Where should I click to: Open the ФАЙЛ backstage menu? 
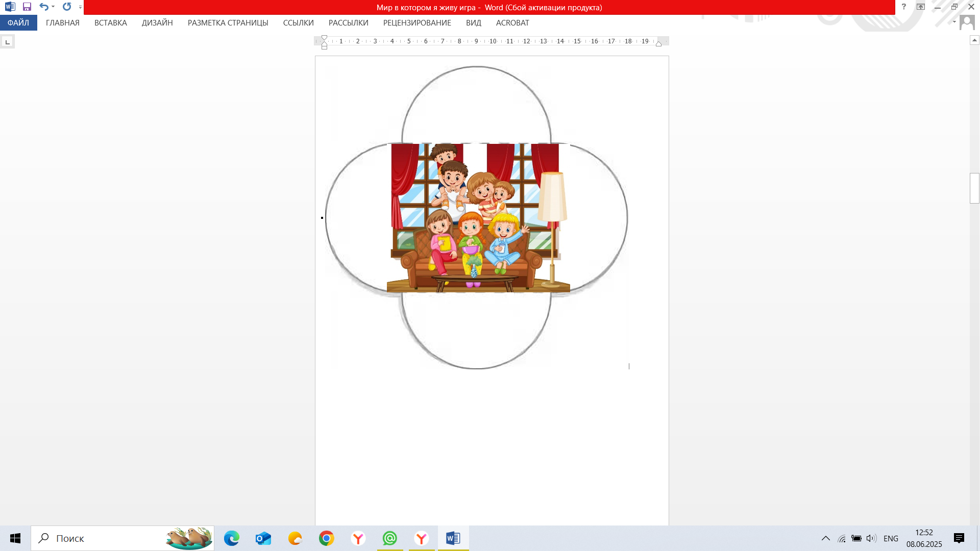tap(18, 23)
